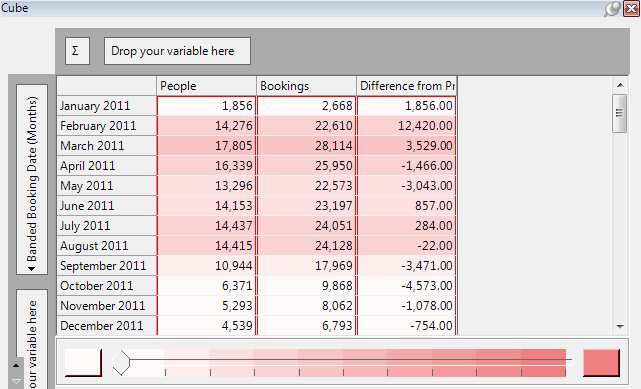Click Bookings cell 28,114
The image size is (641, 389).
click(307, 146)
